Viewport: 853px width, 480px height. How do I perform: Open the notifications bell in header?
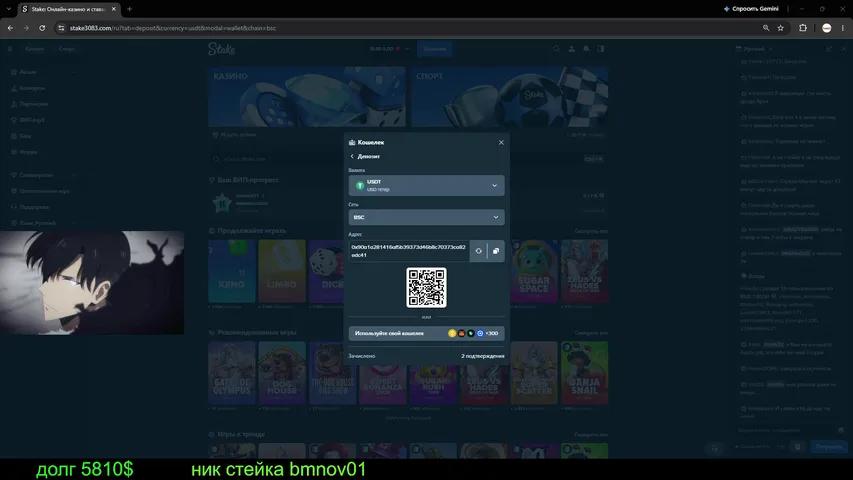586,48
